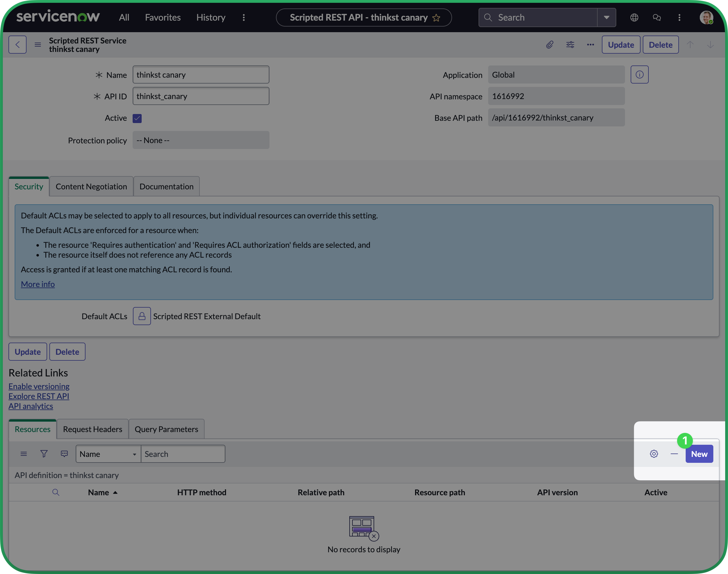The height and width of the screenshot is (574, 728).
Task: Click the API definition = thinkst canary breadcrumb
Action: 67,475
